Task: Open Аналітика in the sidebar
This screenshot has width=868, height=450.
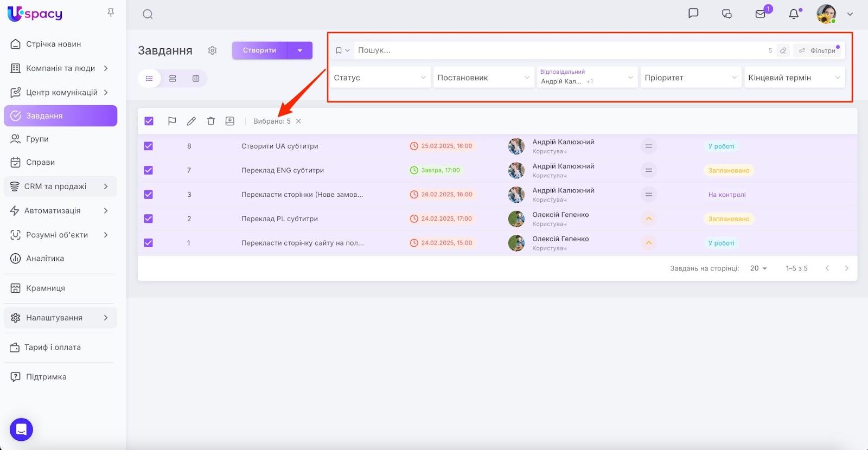Action: click(x=45, y=259)
